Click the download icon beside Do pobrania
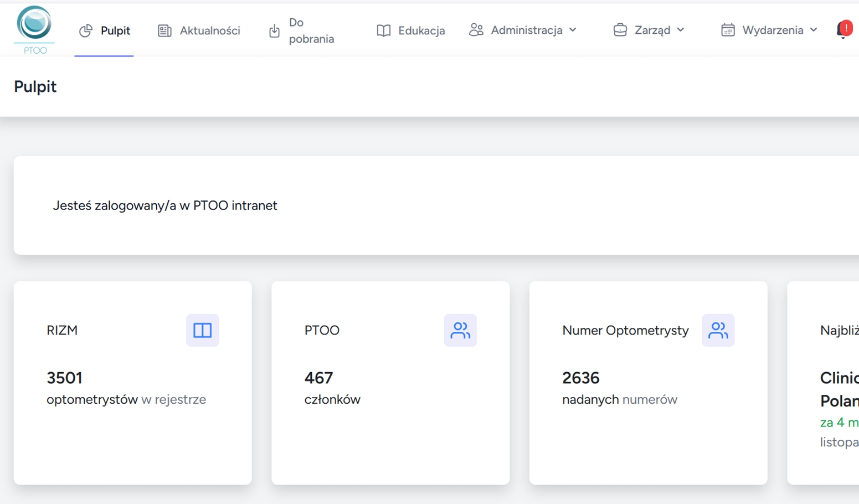 [275, 30]
